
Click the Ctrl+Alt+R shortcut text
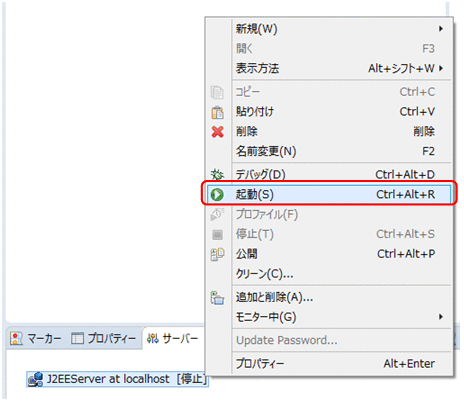point(406,194)
